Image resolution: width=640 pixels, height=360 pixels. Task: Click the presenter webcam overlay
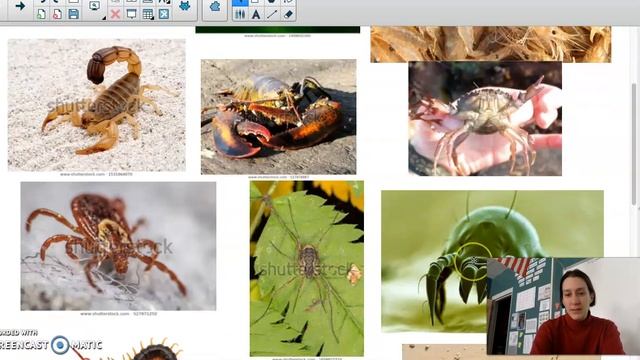tap(563, 306)
